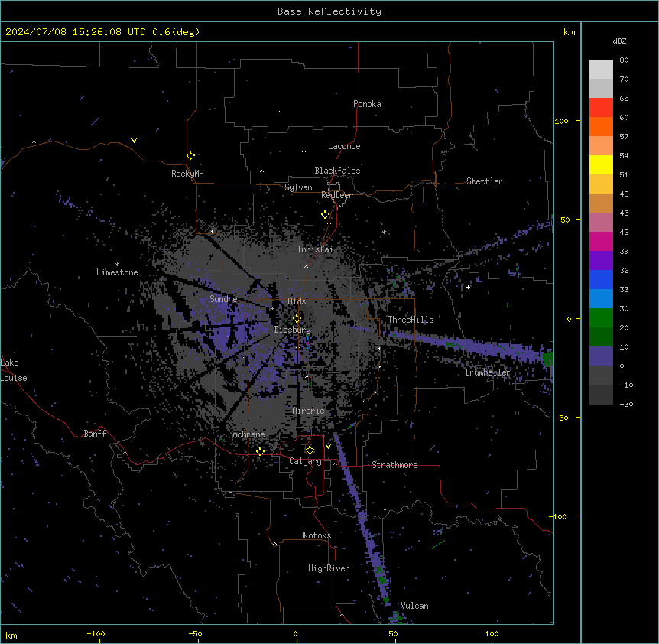Screen dimensions: 659x644
Task: Pick the violet swatch between 39 and 36 dBZ
Action: (x=601, y=261)
